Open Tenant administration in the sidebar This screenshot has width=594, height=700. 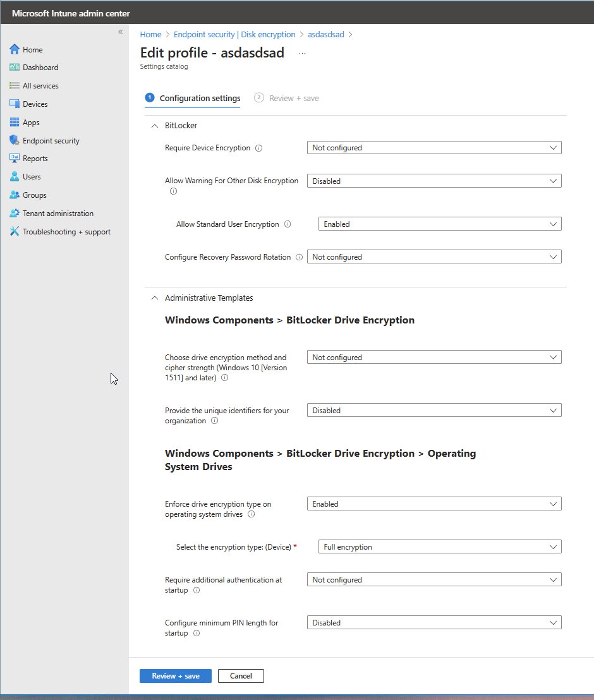(15, 213)
